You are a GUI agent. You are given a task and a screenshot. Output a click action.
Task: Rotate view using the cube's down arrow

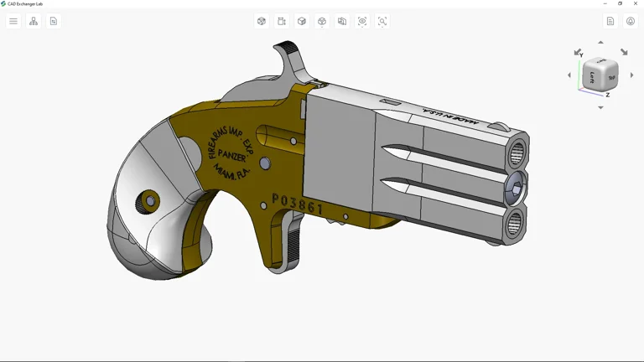pyautogui.click(x=600, y=107)
